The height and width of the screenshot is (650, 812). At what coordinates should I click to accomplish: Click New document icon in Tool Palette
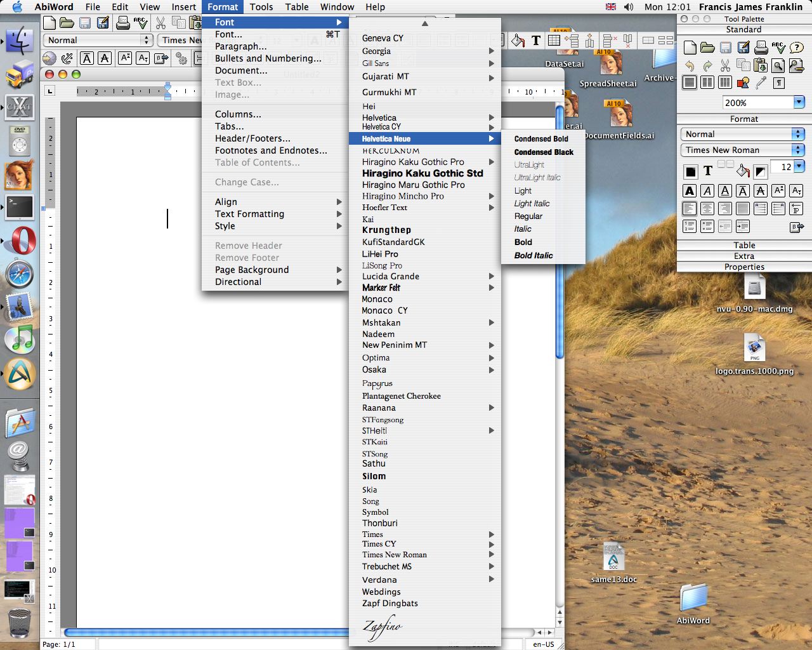(690, 48)
